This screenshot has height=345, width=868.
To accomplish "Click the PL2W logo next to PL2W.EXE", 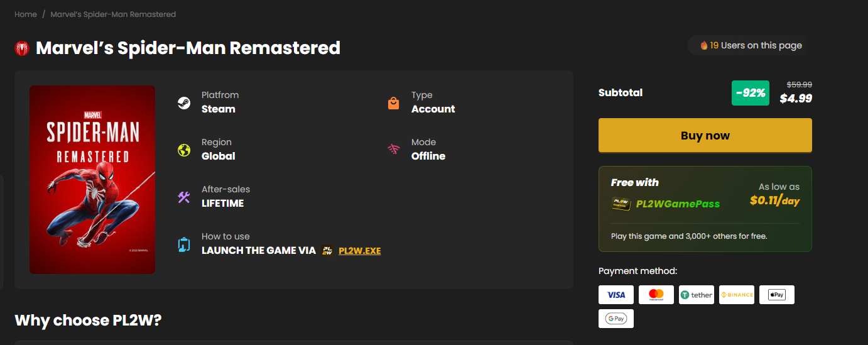I will (327, 251).
